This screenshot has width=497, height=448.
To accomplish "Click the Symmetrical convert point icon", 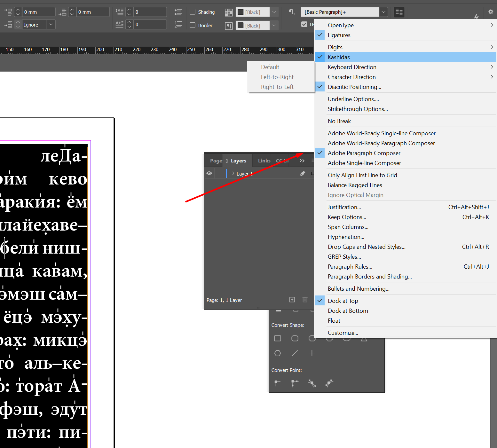I will 329,383.
